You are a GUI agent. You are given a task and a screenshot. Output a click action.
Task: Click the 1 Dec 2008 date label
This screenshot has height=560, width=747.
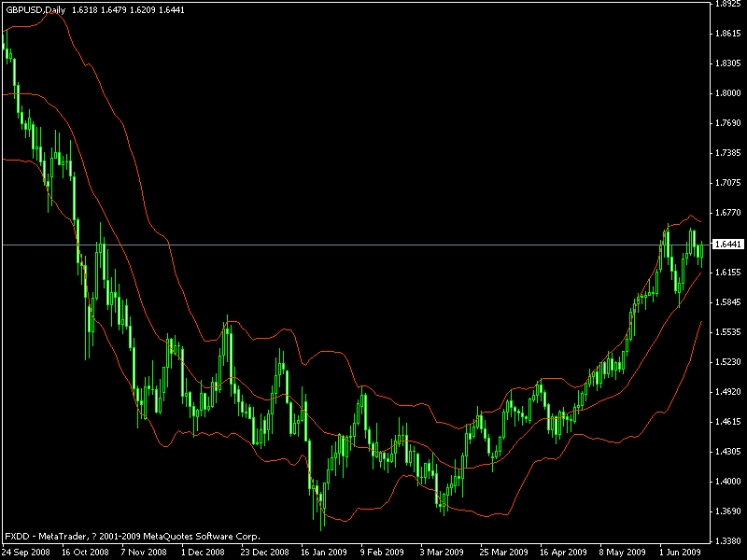click(203, 553)
